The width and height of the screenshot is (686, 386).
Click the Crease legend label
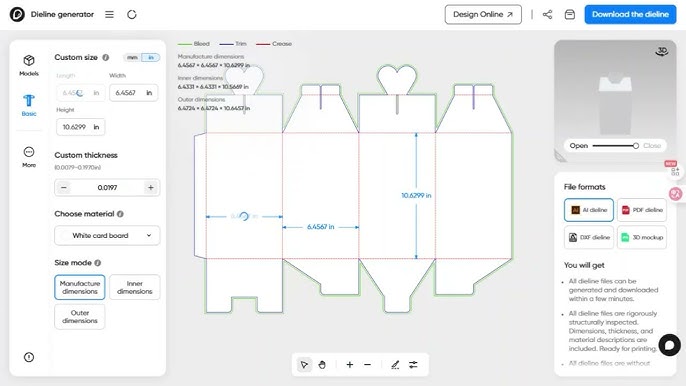point(282,44)
